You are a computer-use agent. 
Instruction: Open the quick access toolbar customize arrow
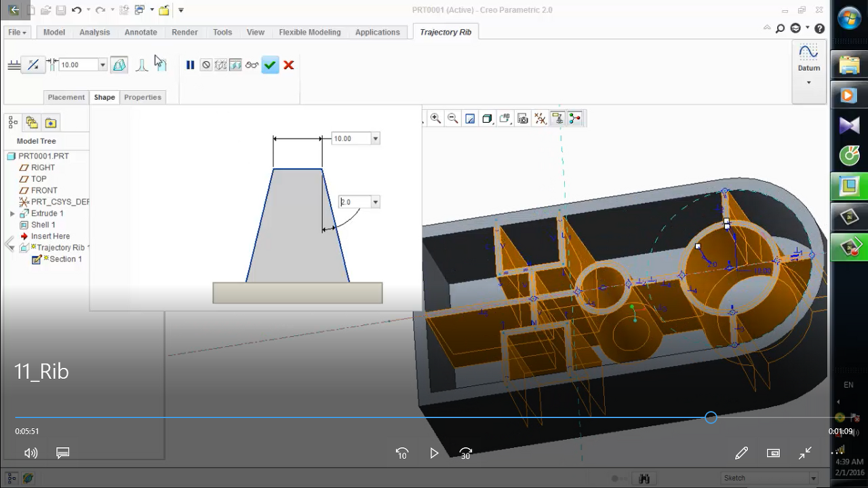(x=181, y=10)
